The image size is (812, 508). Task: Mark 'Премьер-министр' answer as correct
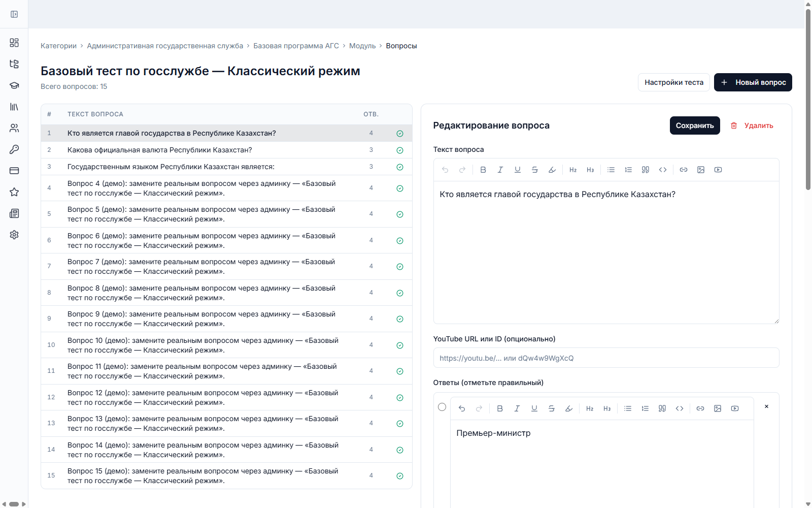pyautogui.click(x=442, y=407)
